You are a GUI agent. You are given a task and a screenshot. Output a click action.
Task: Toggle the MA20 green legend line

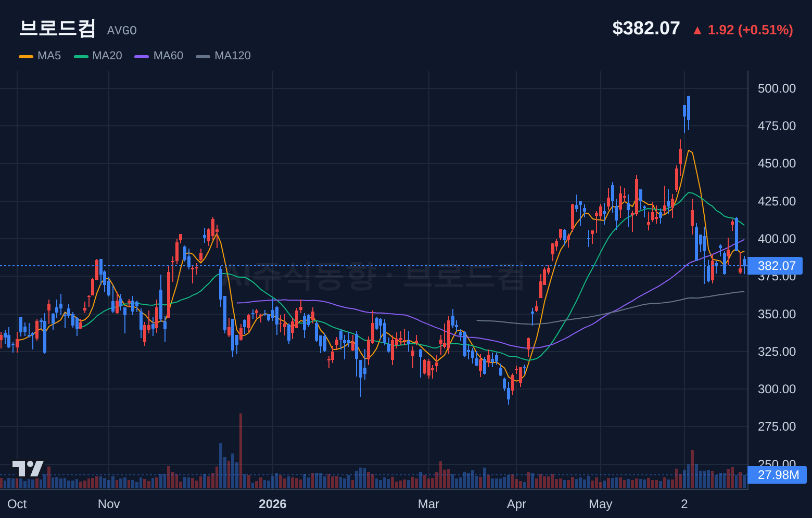(81, 56)
